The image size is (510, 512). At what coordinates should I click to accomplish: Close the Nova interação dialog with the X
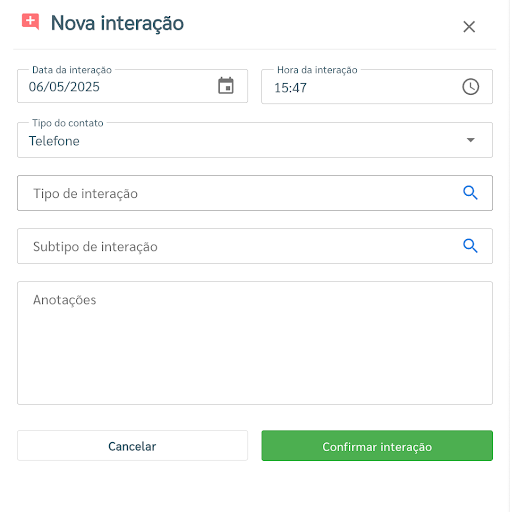(469, 27)
